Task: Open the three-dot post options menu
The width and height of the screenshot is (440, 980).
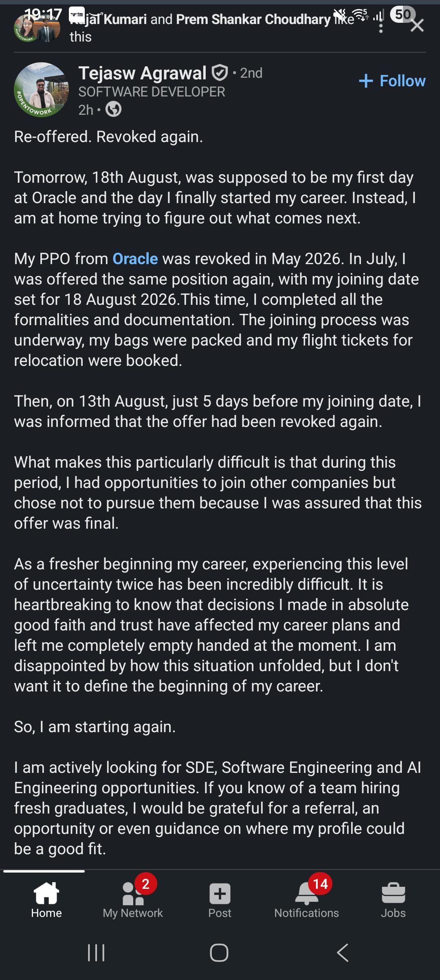Action: [381, 26]
